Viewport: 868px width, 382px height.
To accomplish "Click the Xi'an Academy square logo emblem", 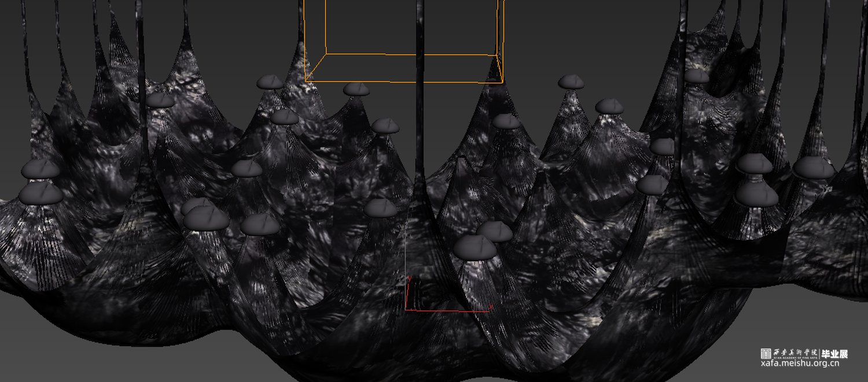I will click(x=766, y=354).
